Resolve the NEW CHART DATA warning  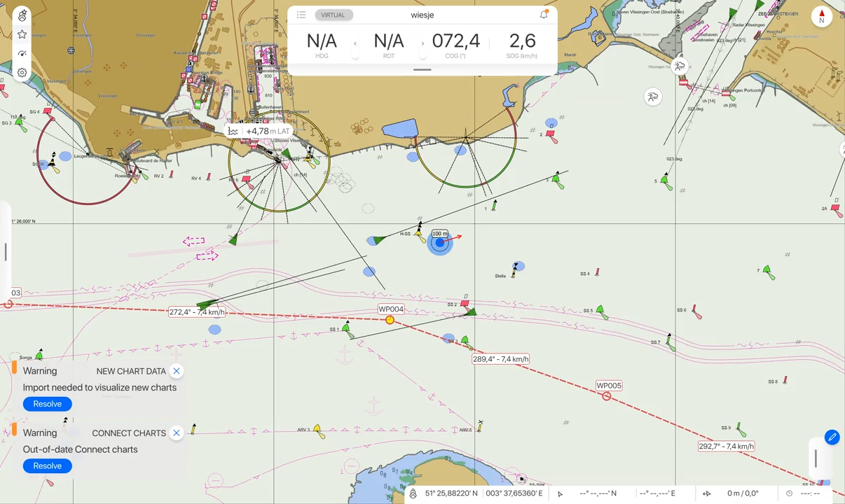[x=48, y=404]
